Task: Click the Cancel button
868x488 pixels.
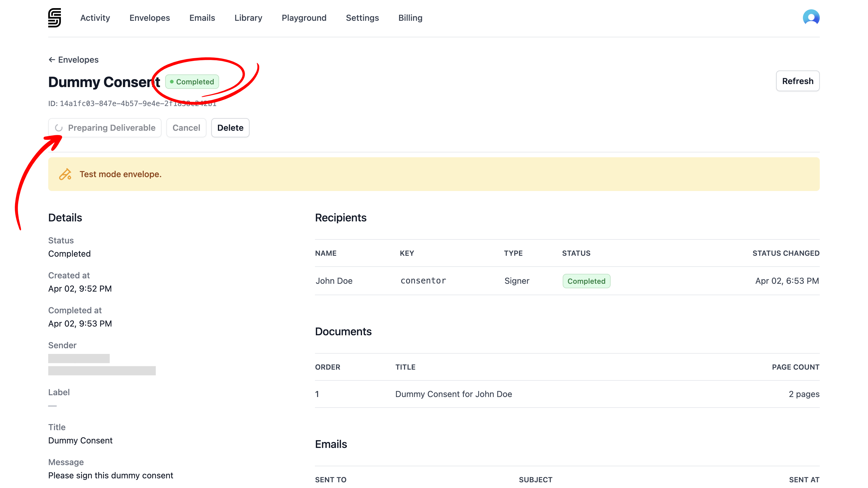Action: click(x=186, y=128)
